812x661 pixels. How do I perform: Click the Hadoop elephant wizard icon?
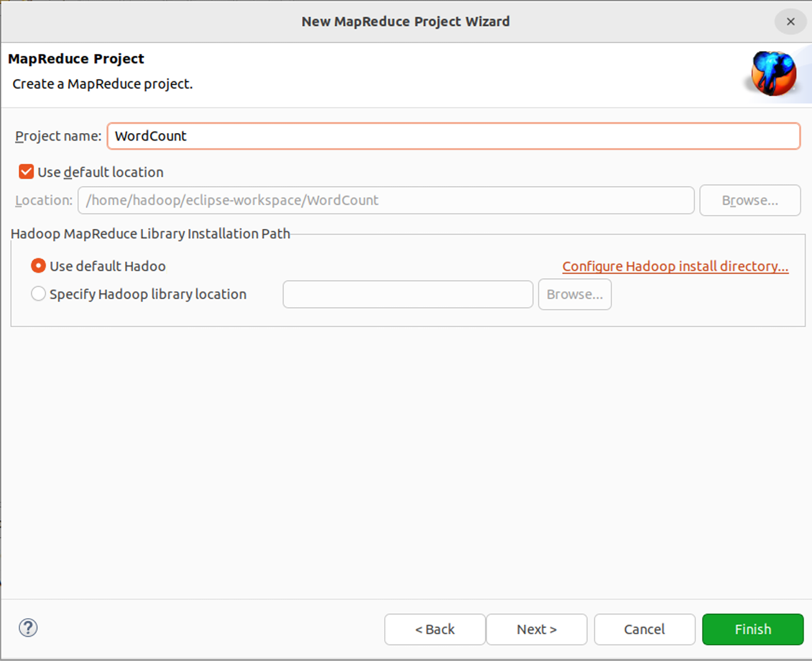point(773,73)
